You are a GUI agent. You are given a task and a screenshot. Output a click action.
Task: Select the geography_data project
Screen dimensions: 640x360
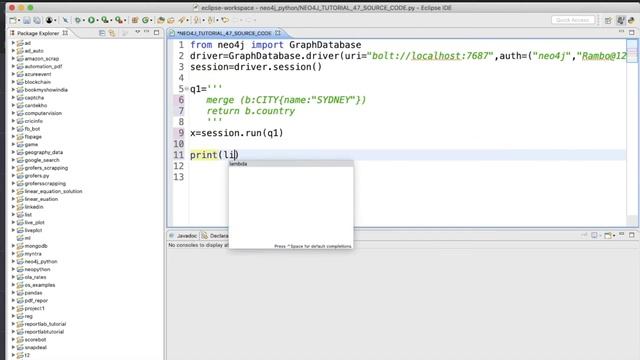[44, 152]
